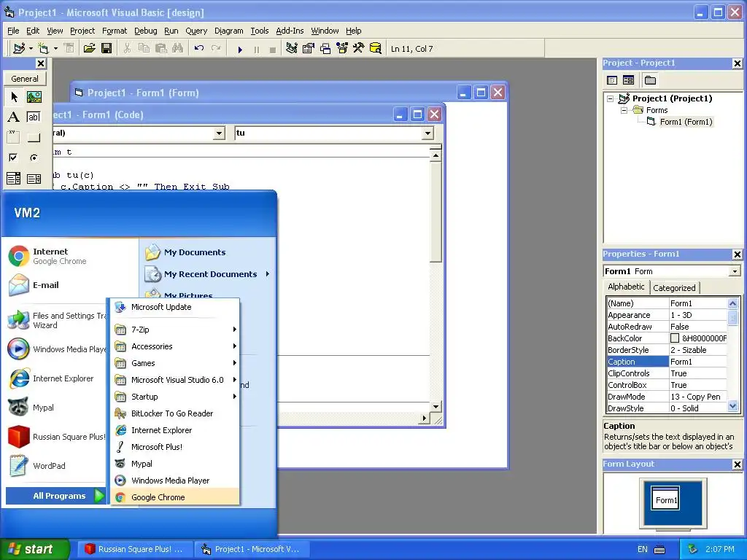The image size is (747, 560).
Task: Switch to Russian Square Plus! taskbar button
Action: pos(135,549)
